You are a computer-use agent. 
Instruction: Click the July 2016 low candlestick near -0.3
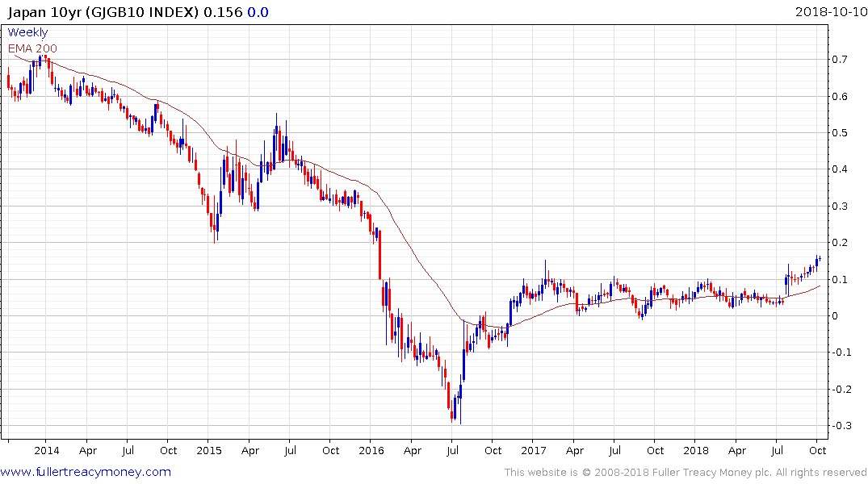(x=460, y=399)
